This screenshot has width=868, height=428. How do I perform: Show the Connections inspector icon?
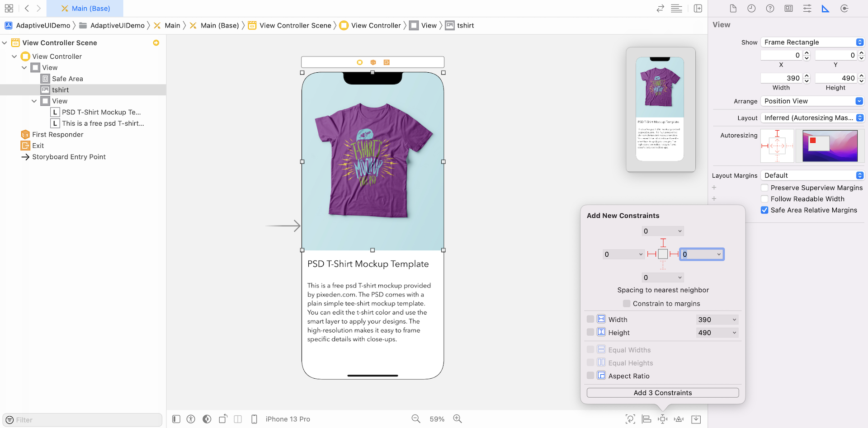click(x=844, y=9)
